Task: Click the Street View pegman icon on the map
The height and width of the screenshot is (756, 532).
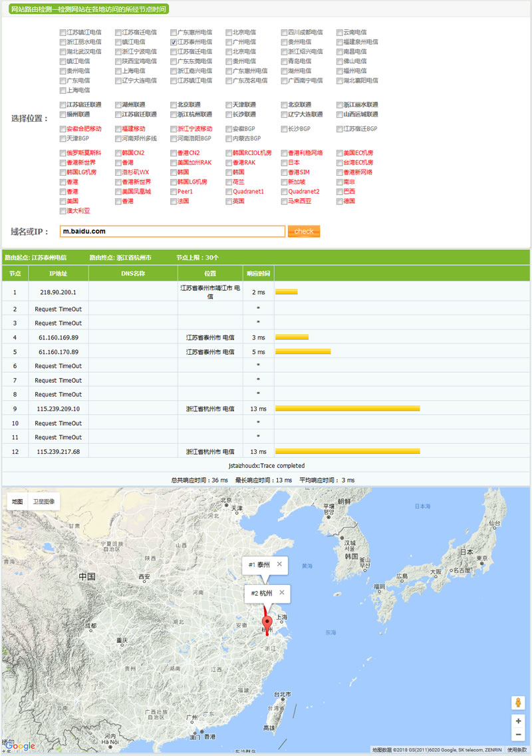Action: click(x=518, y=702)
